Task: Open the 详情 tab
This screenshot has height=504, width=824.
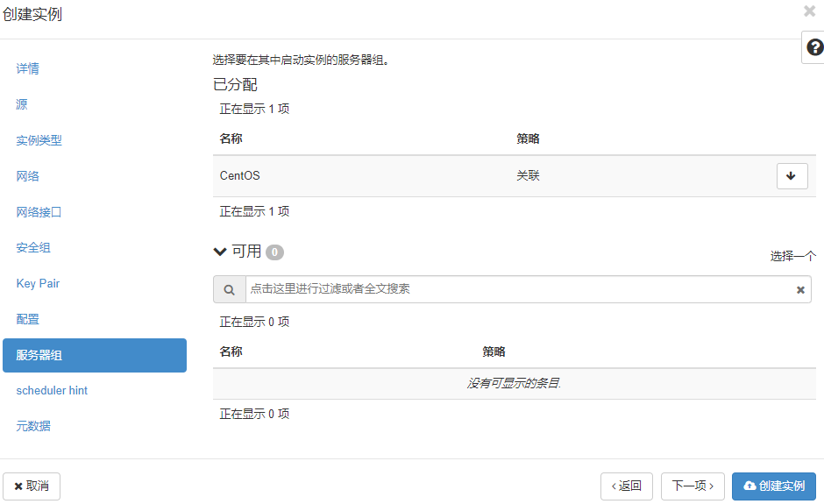Action: [x=28, y=68]
